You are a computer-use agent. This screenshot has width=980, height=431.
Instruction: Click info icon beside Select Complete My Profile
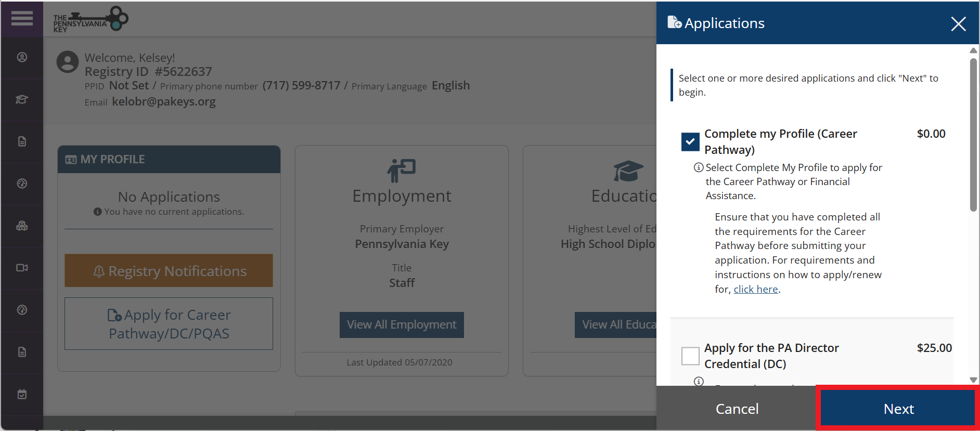pyautogui.click(x=699, y=167)
